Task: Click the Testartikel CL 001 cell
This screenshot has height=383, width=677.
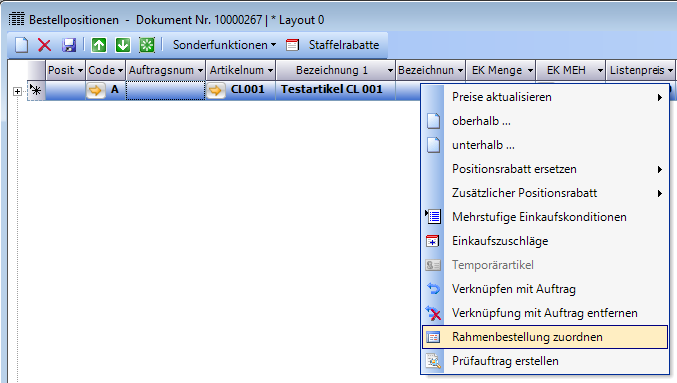Action: click(x=335, y=90)
